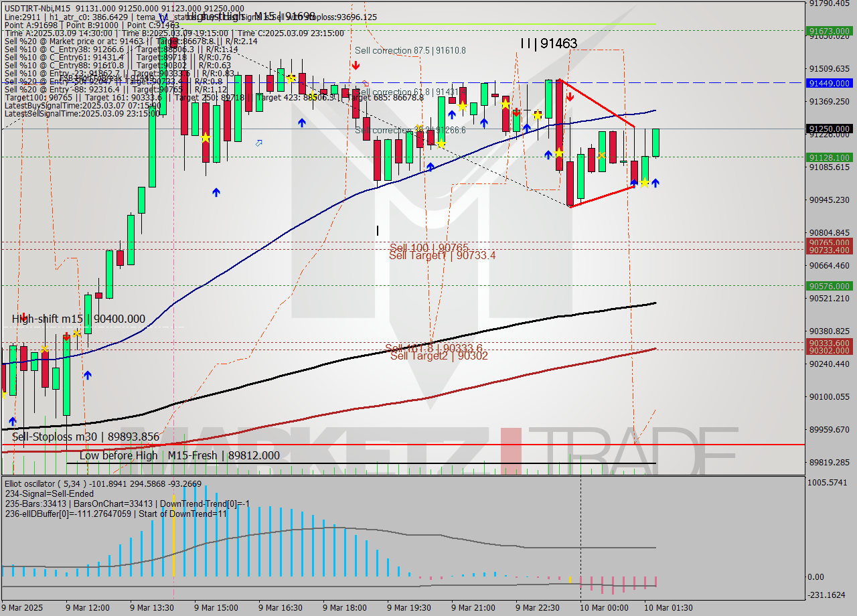Click the yellow highlighted bar in the Elliot oscillator

(174, 550)
